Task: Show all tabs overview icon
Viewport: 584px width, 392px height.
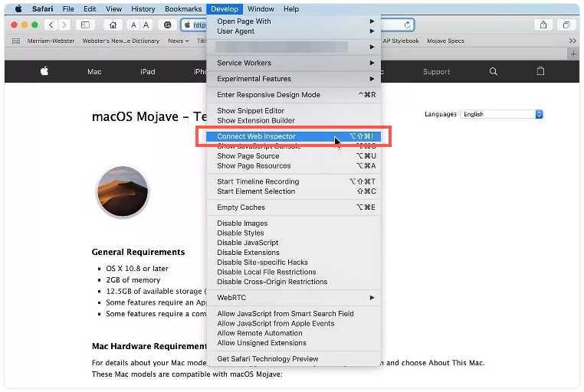Action: tap(566, 25)
